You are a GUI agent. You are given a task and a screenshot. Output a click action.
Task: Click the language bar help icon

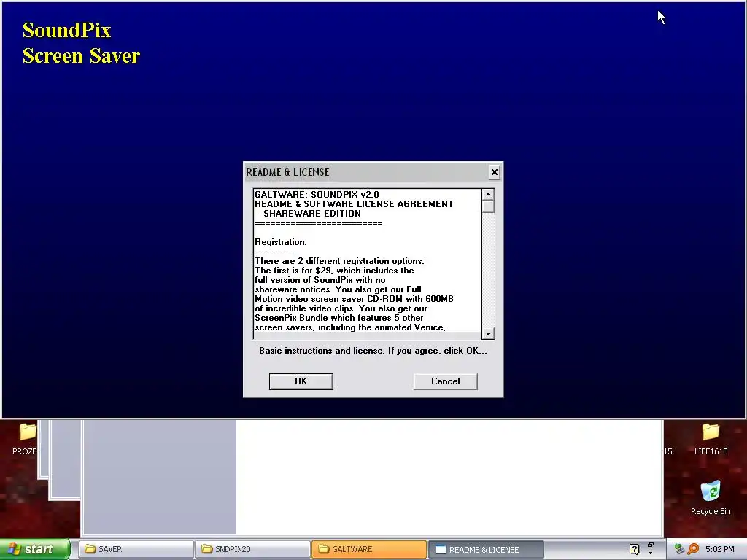point(634,549)
